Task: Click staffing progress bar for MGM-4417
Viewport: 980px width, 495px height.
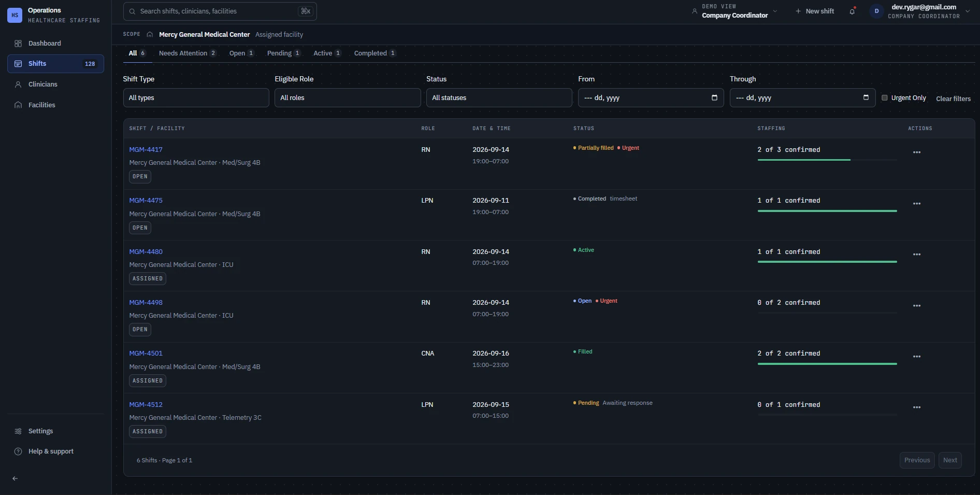Action: [x=827, y=160]
